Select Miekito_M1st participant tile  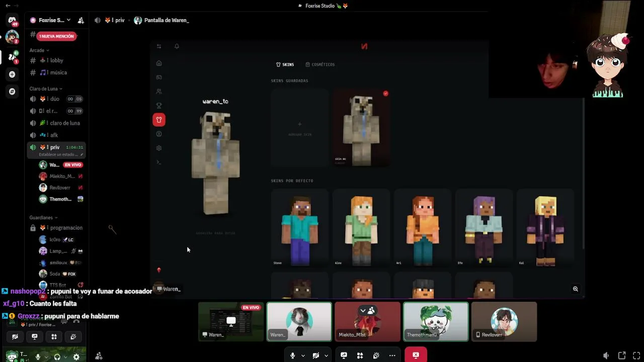tap(368, 322)
